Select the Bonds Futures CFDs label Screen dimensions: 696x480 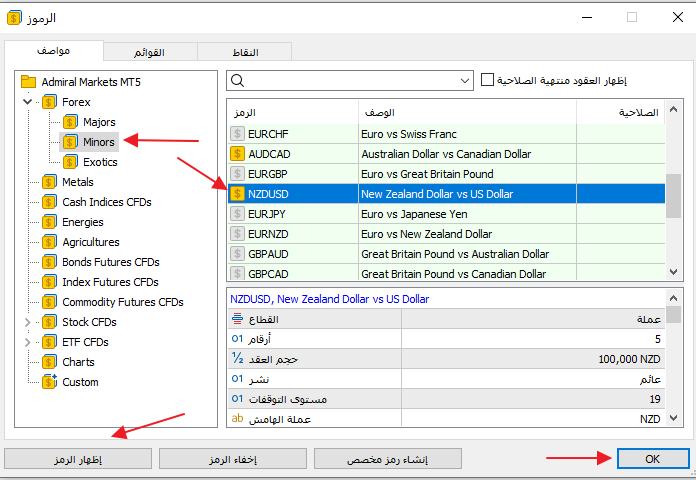(111, 262)
